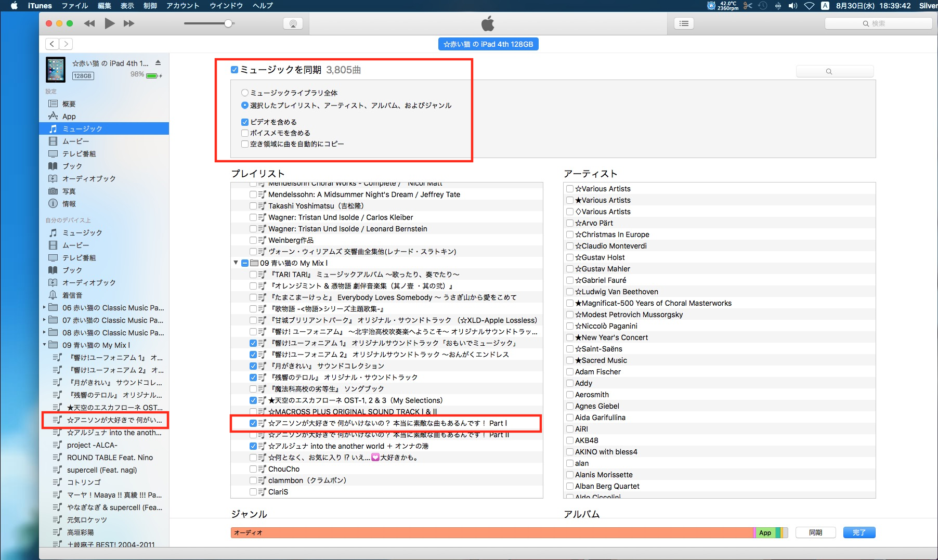The width and height of the screenshot is (938, 560).
Task: Open 概要 summary in settings sidebar
Action: click(x=69, y=104)
